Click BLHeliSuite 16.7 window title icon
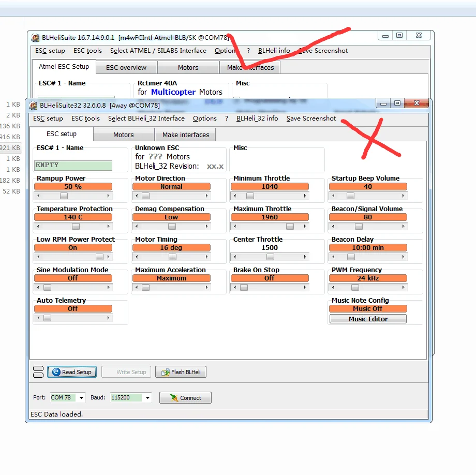Screen dimensions: 476x475 [x=36, y=38]
